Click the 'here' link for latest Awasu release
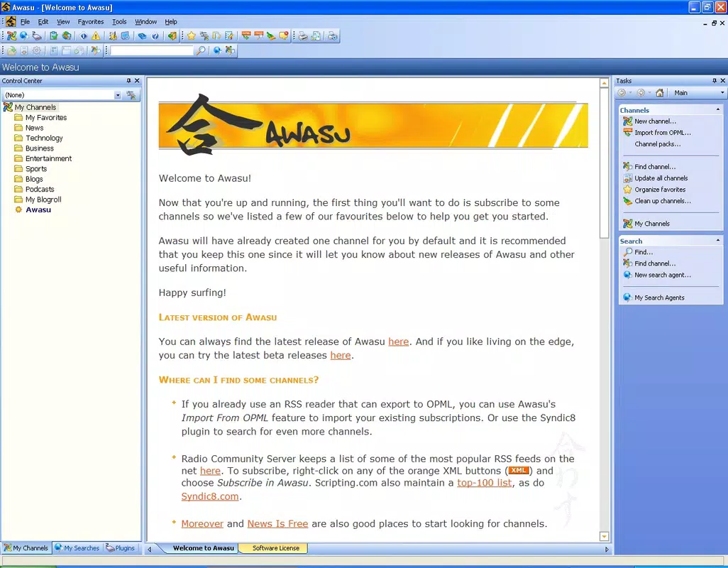Screen dimensions: 728x568 pyautogui.click(x=398, y=342)
